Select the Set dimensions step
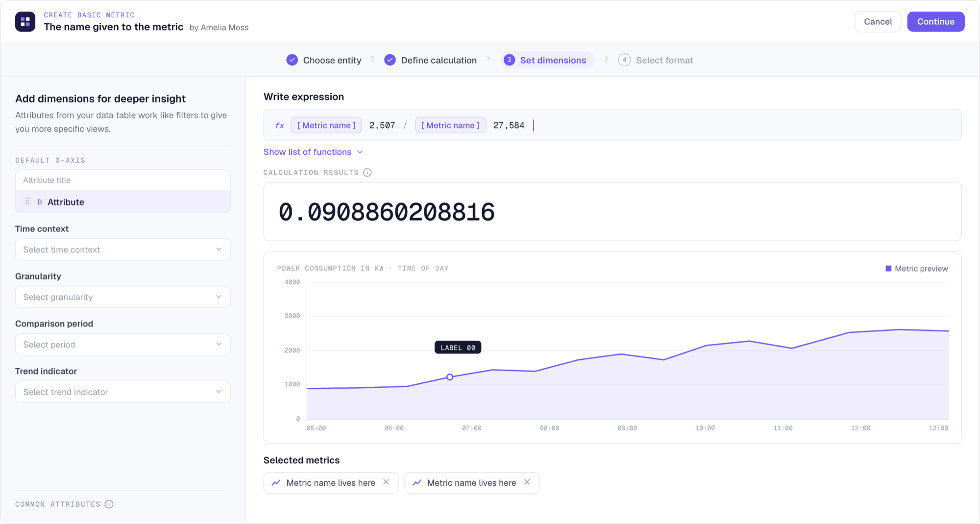The width and height of the screenshot is (980, 524). coord(547,60)
